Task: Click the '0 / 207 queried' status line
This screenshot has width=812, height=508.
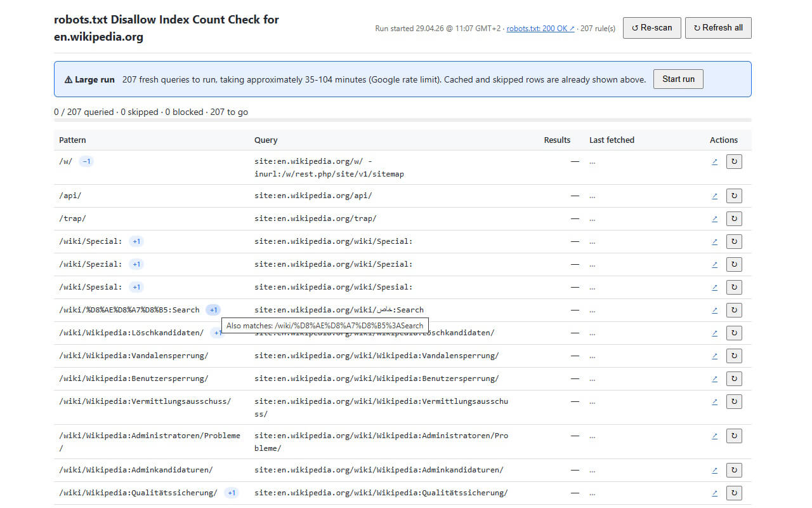Action: pos(151,112)
